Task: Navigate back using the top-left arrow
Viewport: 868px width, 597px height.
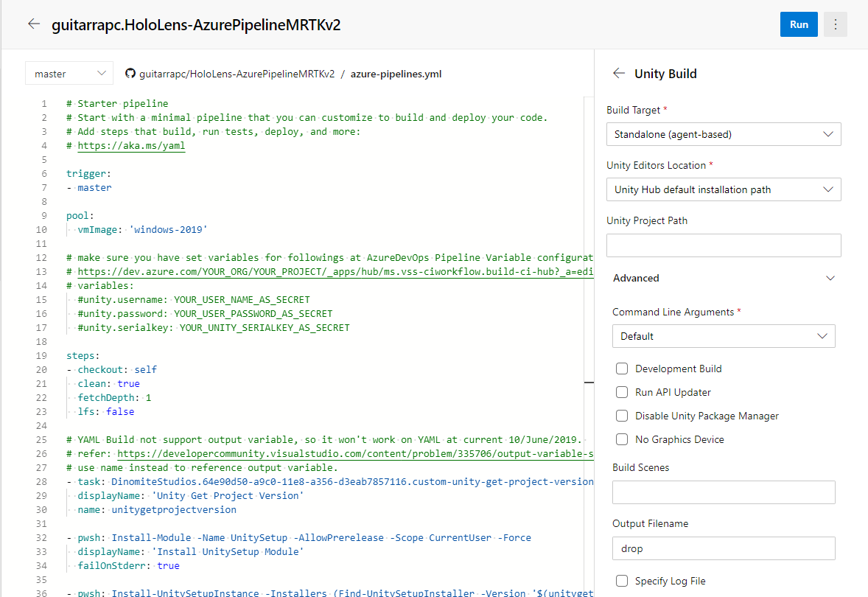Action: point(34,24)
